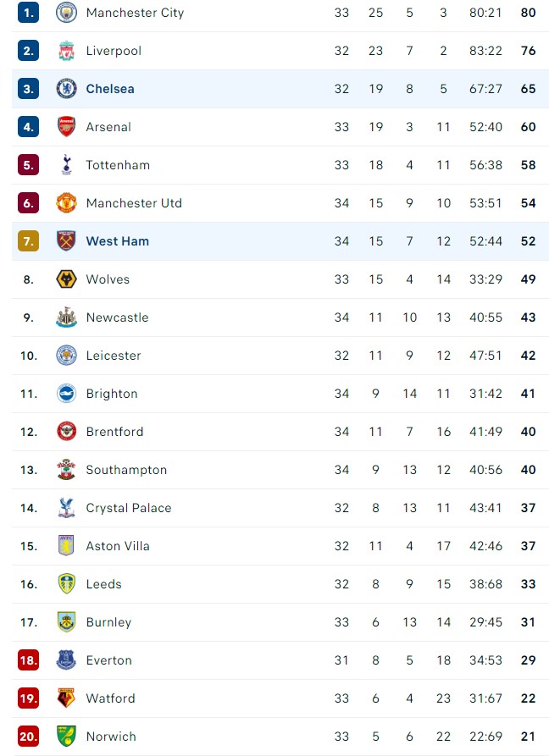Open the Southampton team link
Screen dimensions: 549x756
pyautogui.click(x=126, y=470)
